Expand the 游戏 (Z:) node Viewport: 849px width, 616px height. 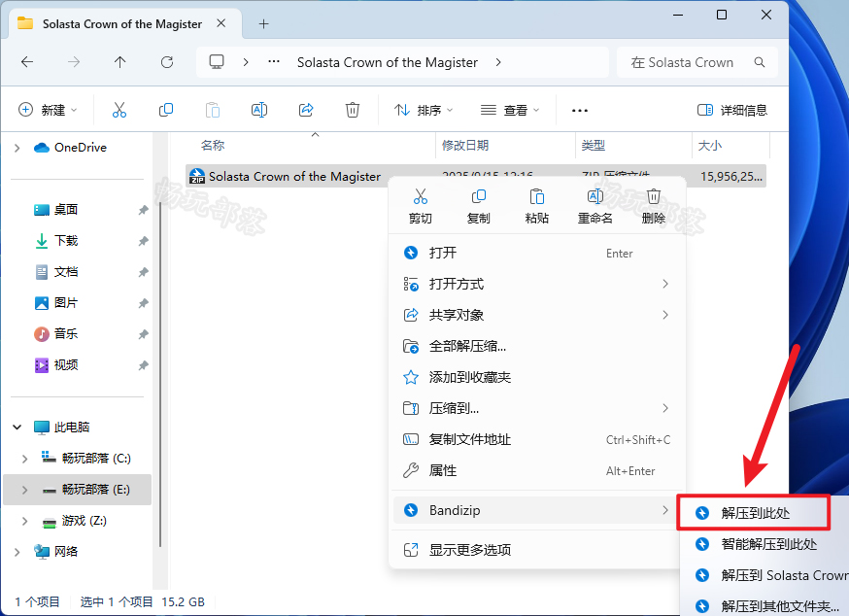coord(24,521)
